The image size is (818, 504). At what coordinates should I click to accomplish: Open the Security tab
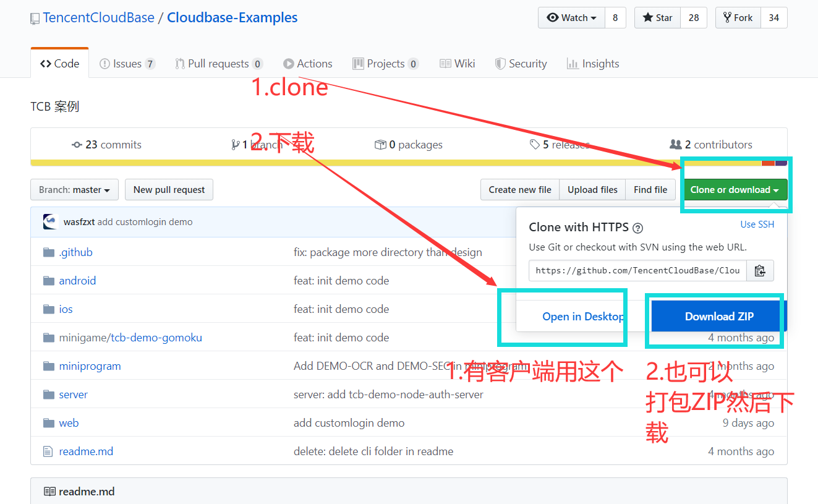tap(521, 63)
